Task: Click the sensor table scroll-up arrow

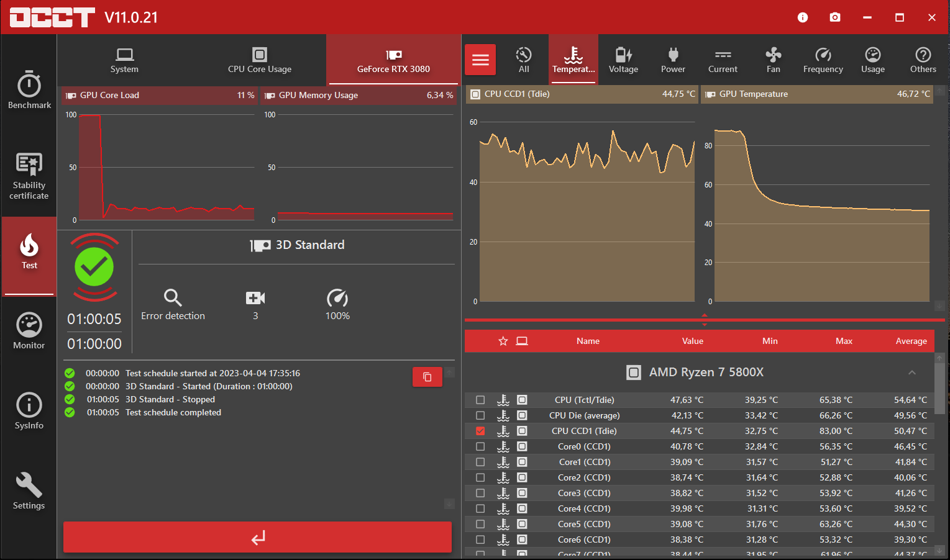Action: [939, 358]
